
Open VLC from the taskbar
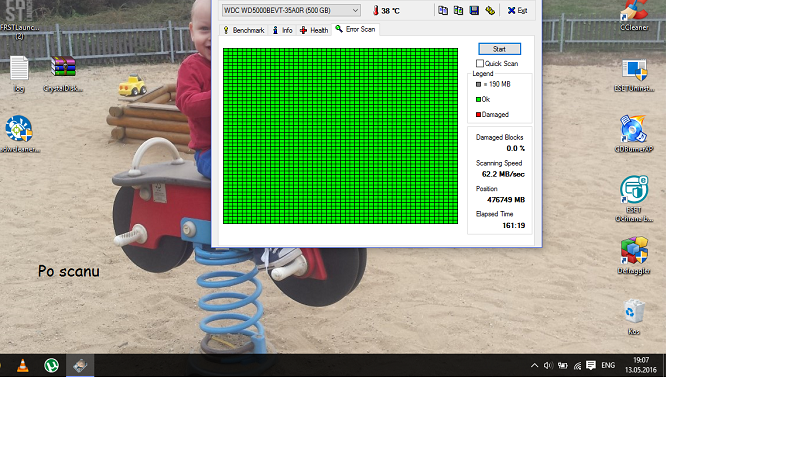22,366
